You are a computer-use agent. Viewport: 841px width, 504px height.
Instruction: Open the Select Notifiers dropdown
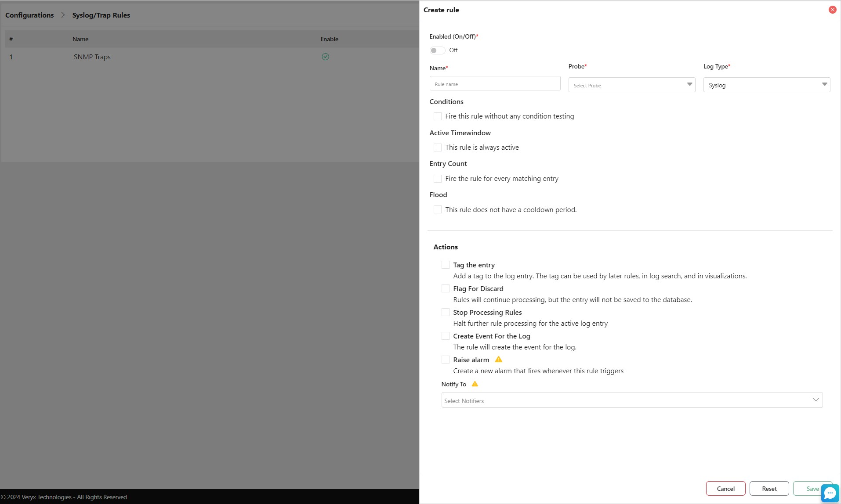631,400
